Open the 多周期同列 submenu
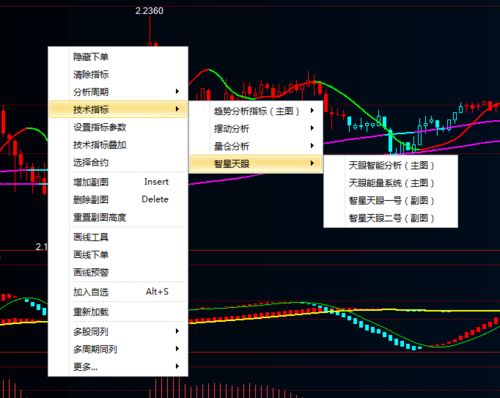Image resolution: width=500 pixels, height=398 pixels. [x=118, y=349]
